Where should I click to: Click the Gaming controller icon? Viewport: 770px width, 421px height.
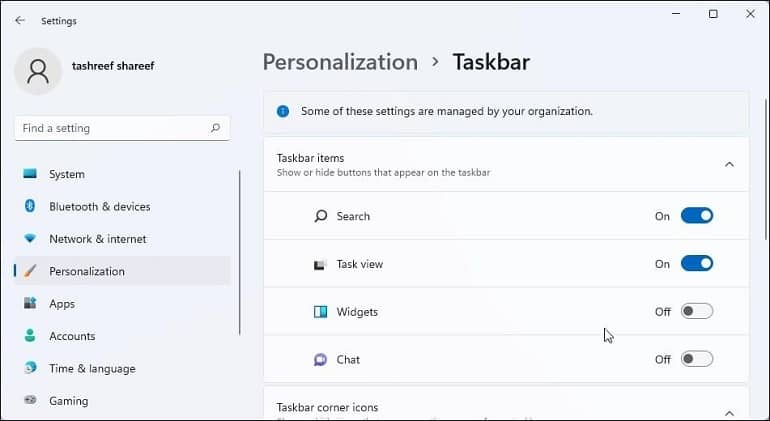point(30,400)
